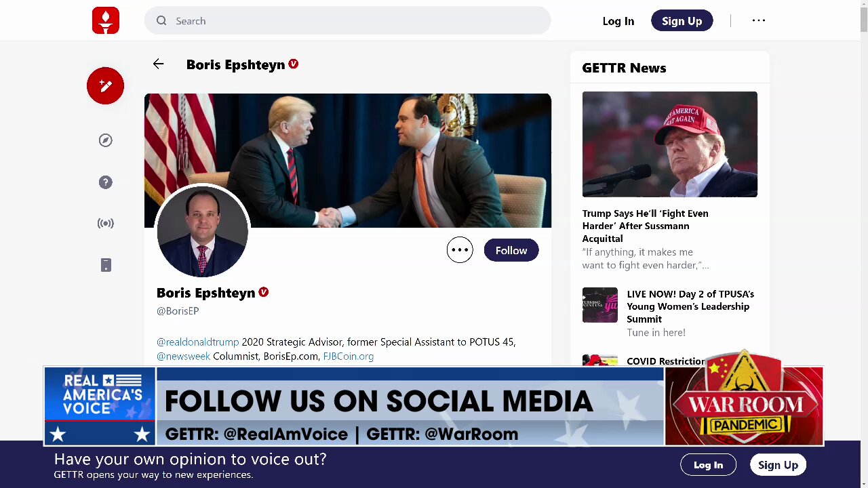Image resolution: width=868 pixels, height=488 pixels.
Task: Click the red compose post button
Action: tap(105, 85)
